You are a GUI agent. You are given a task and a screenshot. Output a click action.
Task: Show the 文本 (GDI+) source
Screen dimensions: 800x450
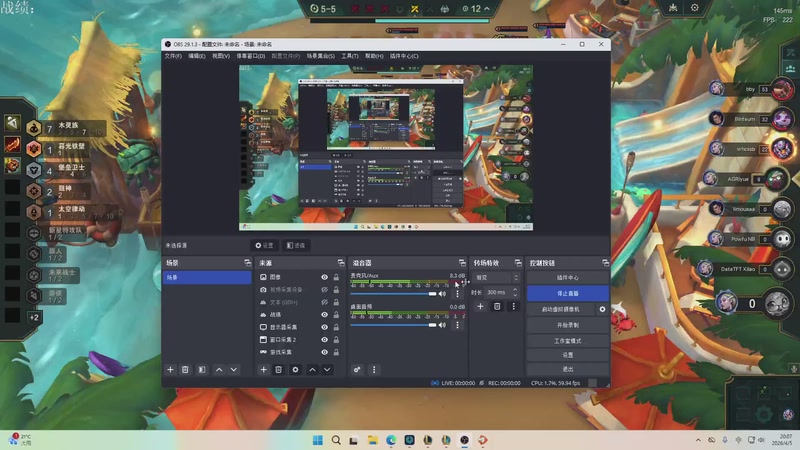coord(324,302)
